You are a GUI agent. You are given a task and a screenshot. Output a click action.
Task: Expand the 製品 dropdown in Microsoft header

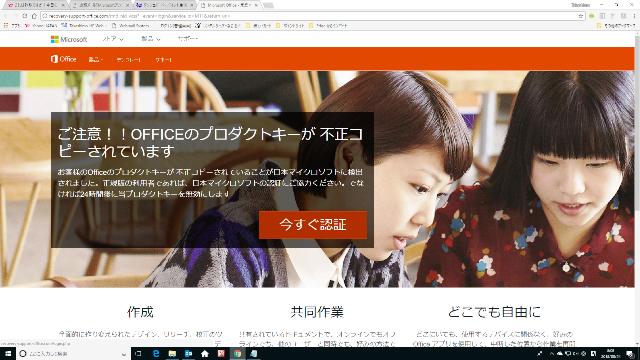click(151, 39)
